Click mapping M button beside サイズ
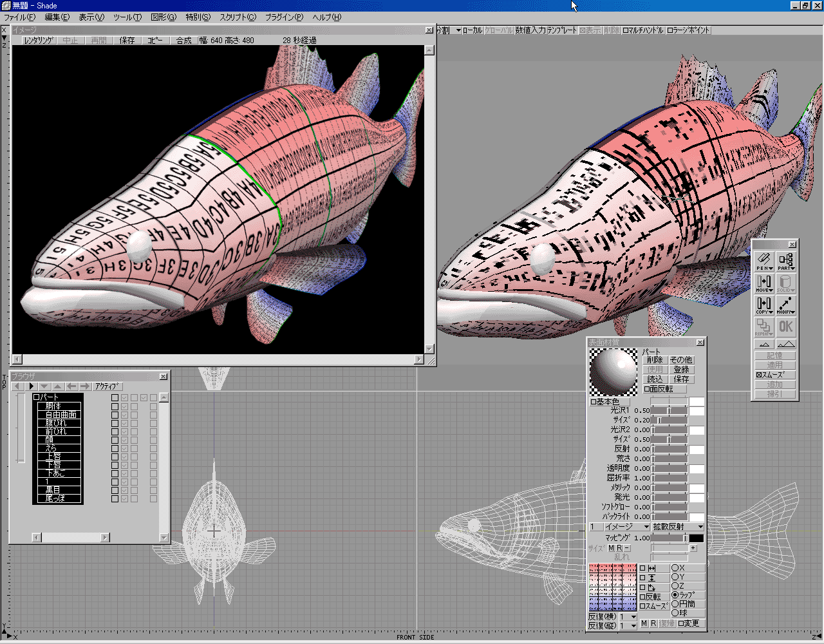824x644 pixels. coord(611,548)
